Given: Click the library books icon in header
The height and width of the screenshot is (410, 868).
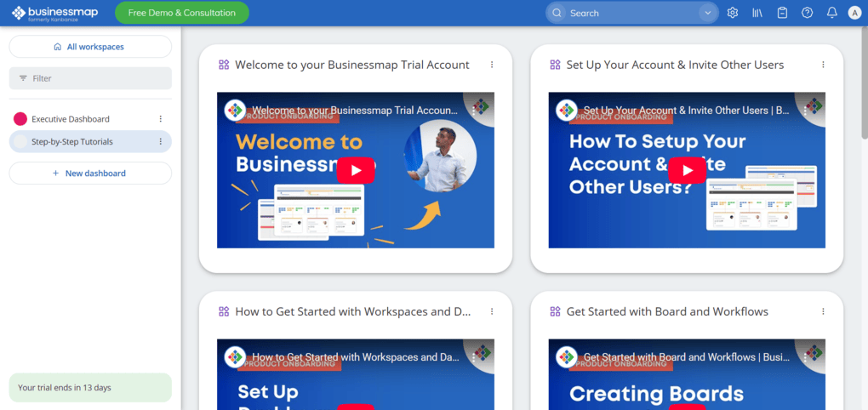Looking at the screenshot, I should coord(757,13).
